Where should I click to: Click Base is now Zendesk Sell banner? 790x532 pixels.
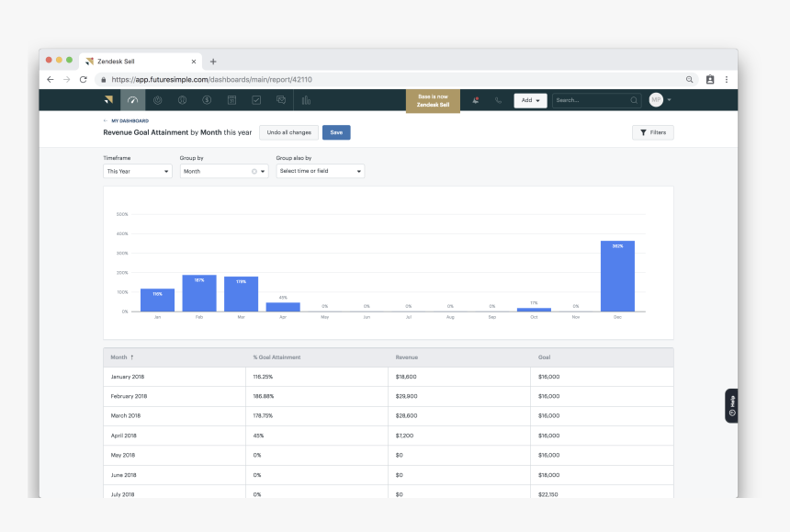(434, 101)
